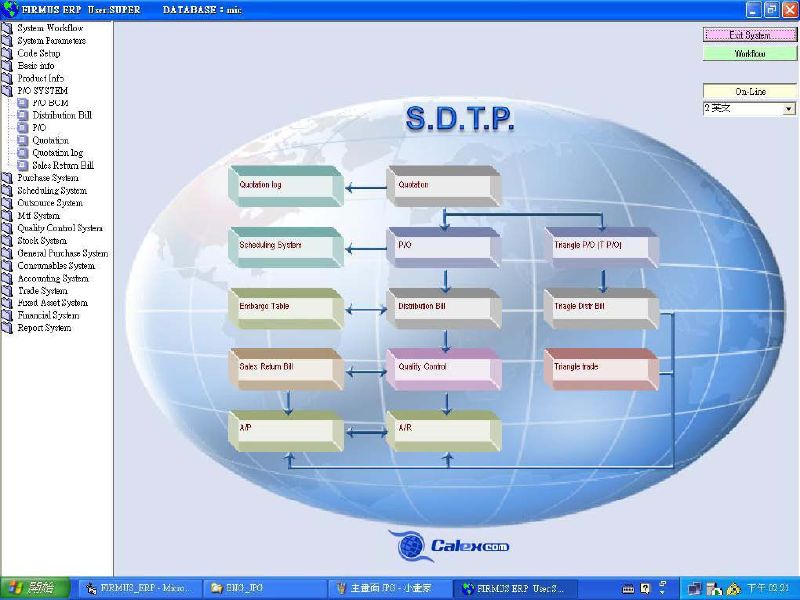800x600 pixels.
Task: Open the Distribution Bill workflow box
Action: click(444, 308)
